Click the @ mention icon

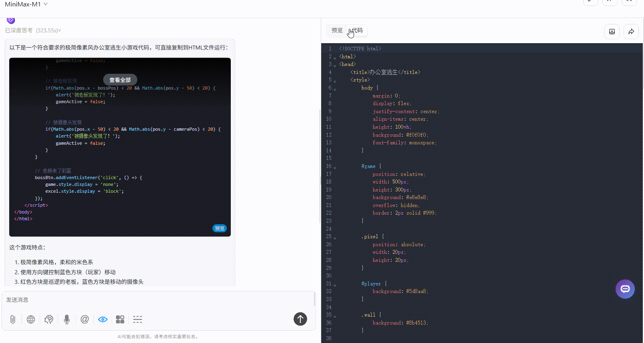click(85, 319)
